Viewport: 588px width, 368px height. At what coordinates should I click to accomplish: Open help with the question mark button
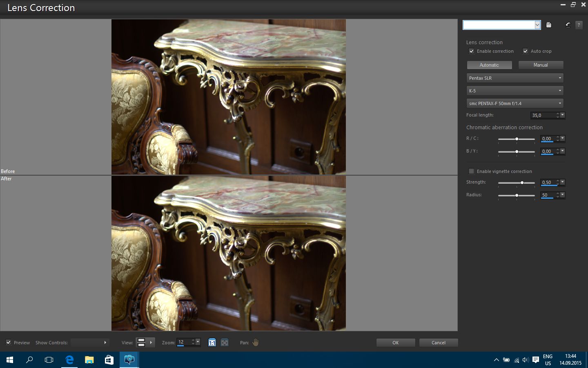click(x=579, y=25)
